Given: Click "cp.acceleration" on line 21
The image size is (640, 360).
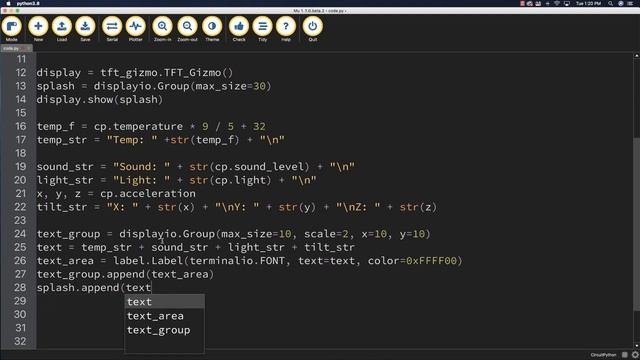Looking at the screenshot, I should click(148, 193).
